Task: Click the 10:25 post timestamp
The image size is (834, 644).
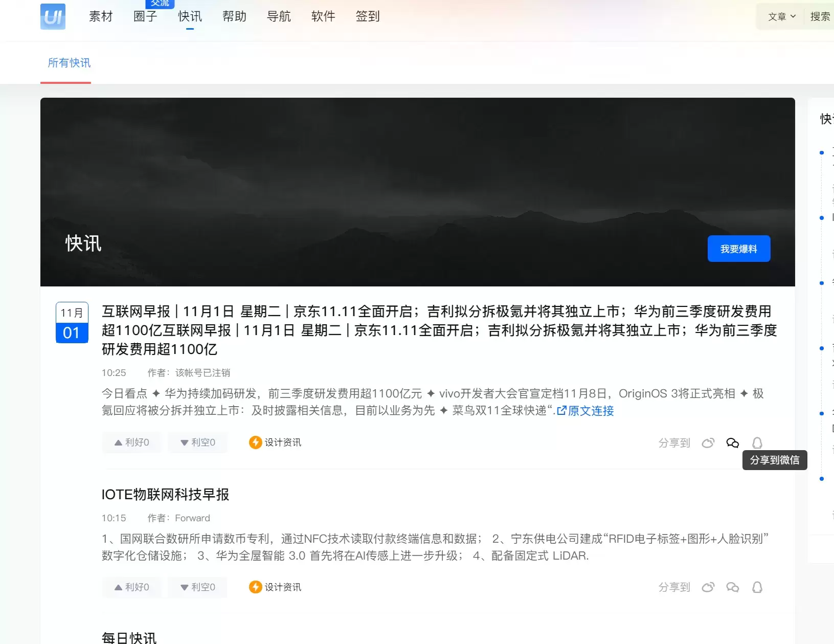Action: pyautogui.click(x=114, y=373)
